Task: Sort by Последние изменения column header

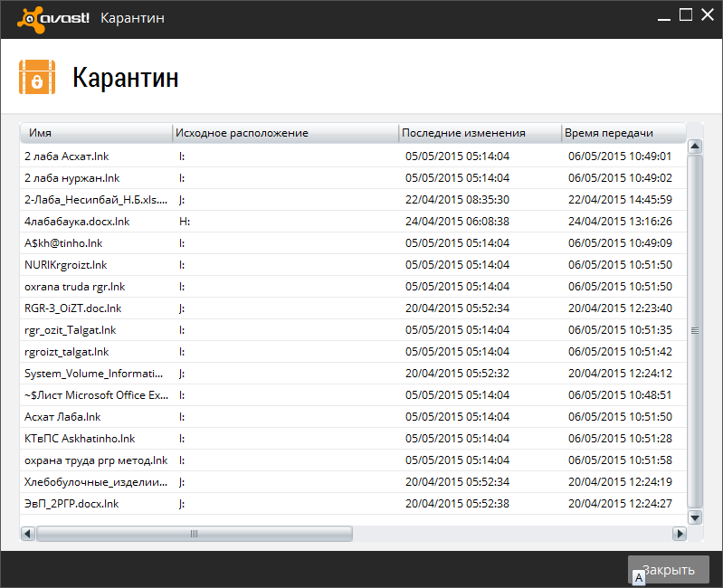Action: pyautogui.click(x=480, y=133)
